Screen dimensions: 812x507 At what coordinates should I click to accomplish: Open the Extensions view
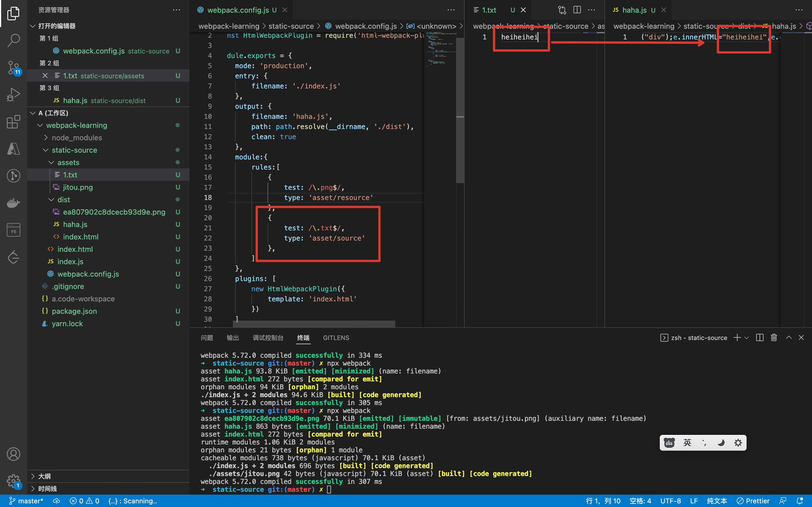click(14, 122)
